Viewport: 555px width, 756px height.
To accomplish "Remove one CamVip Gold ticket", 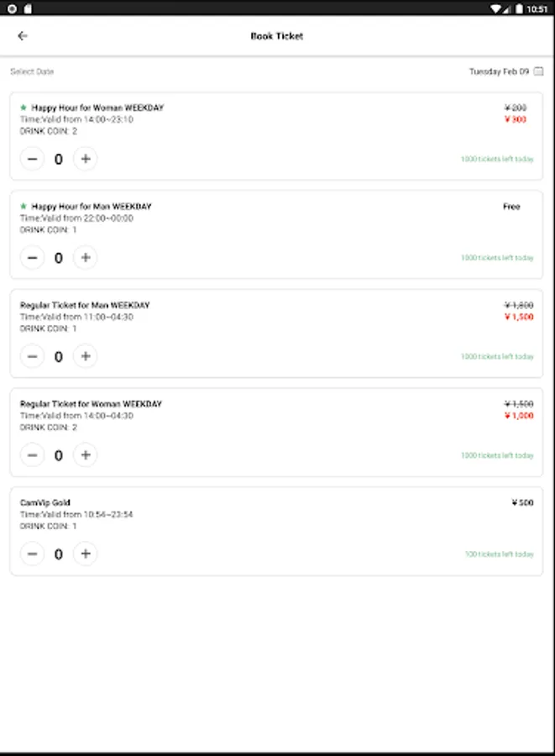I will 32,554.
